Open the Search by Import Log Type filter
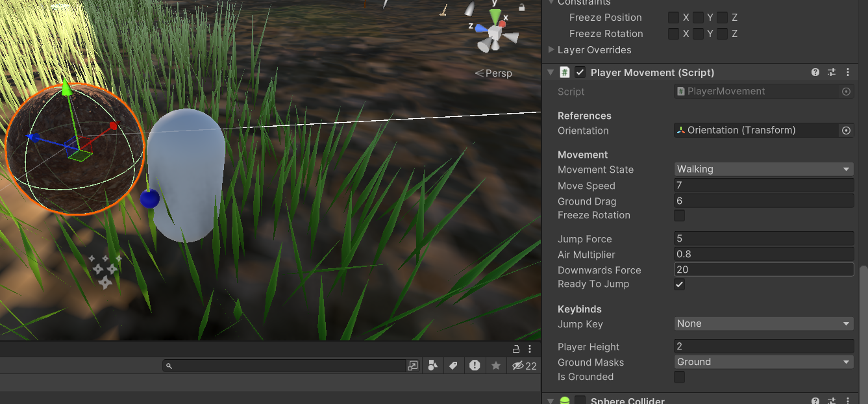Viewport: 868px width, 404px height. coord(475,366)
